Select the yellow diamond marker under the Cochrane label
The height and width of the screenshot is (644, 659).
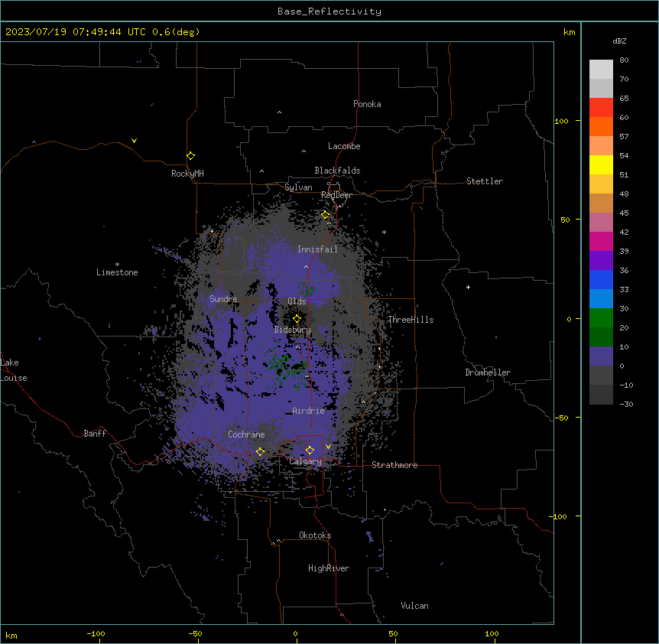(x=260, y=451)
